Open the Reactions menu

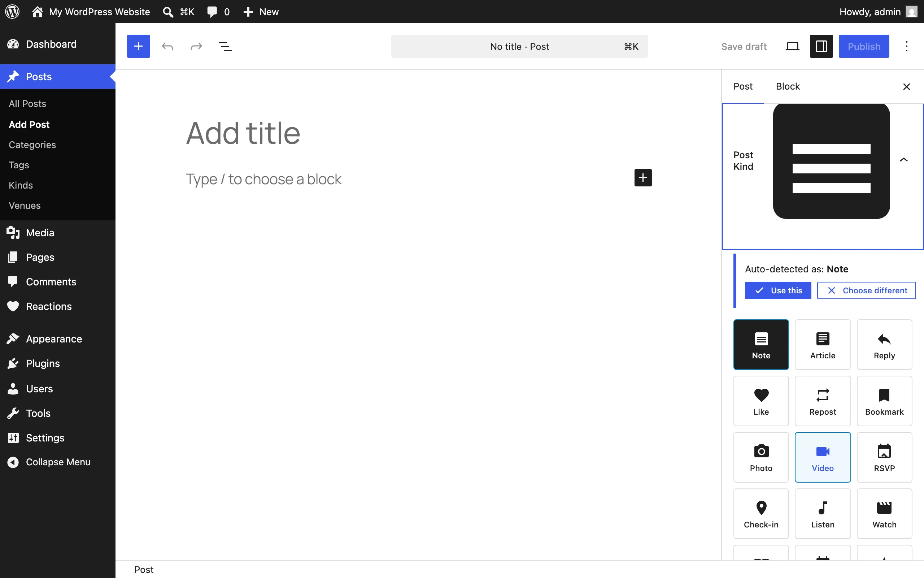coord(58,306)
